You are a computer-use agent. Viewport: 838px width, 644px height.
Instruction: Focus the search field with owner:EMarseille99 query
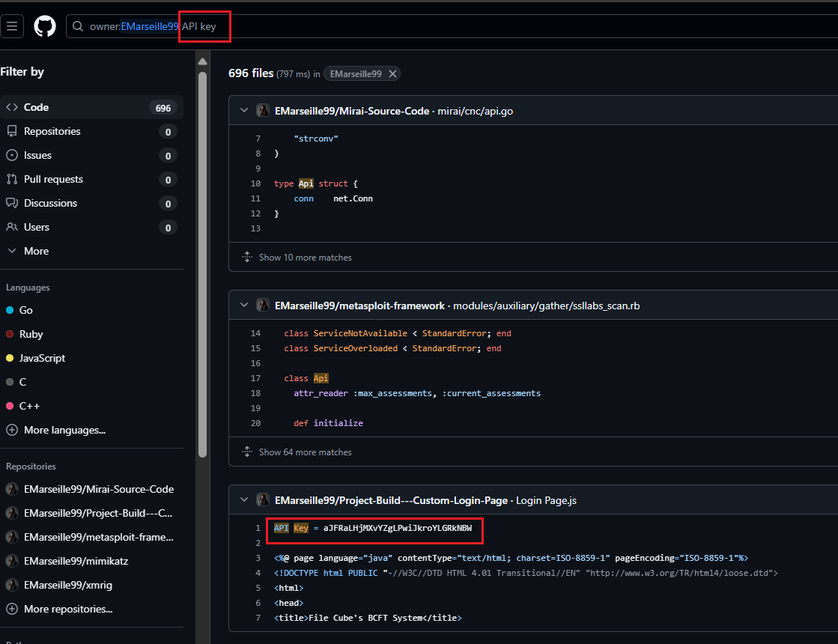point(452,26)
